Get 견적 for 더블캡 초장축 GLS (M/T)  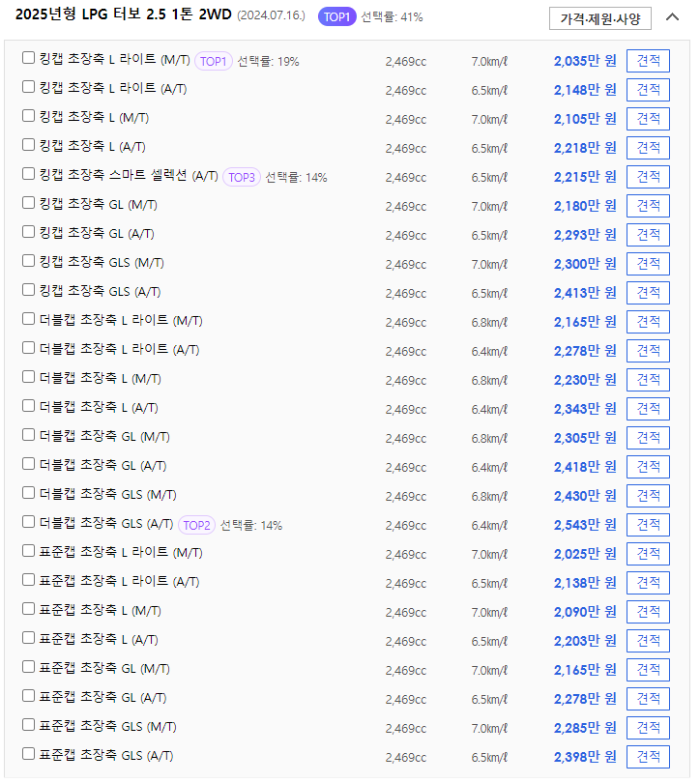[x=648, y=495]
